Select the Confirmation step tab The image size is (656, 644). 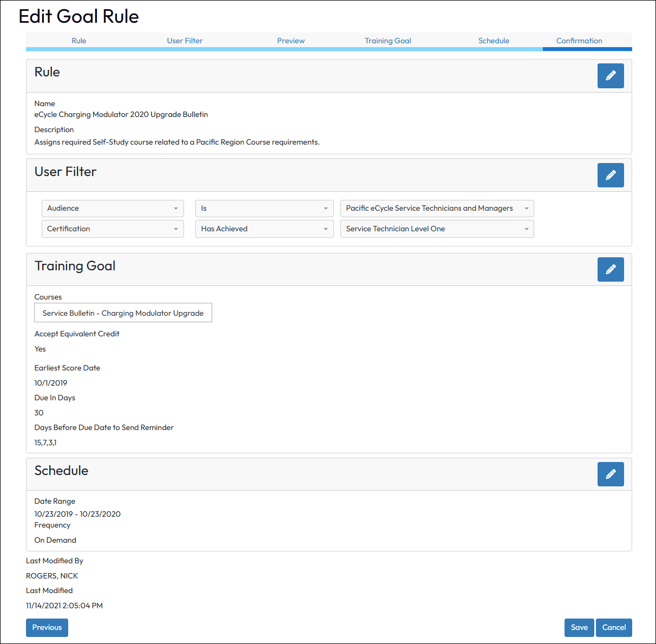click(x=579, y=41)
